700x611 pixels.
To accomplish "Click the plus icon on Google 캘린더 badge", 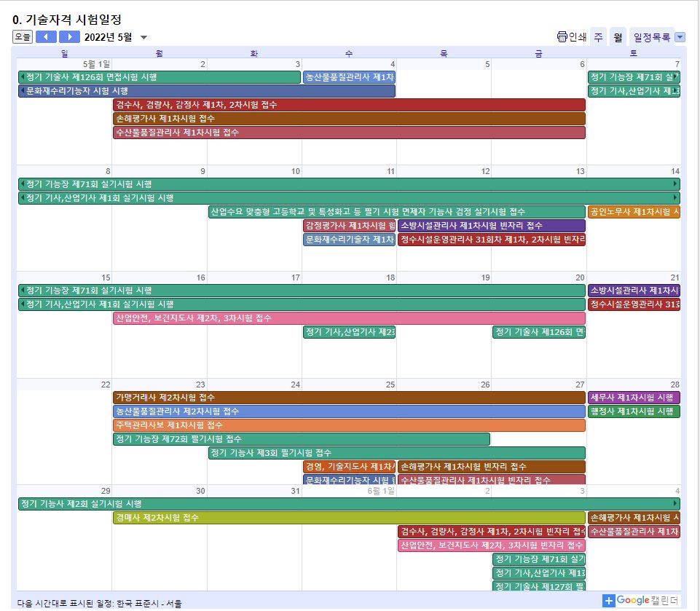I will pyautogui.click(x=609, y=601).
